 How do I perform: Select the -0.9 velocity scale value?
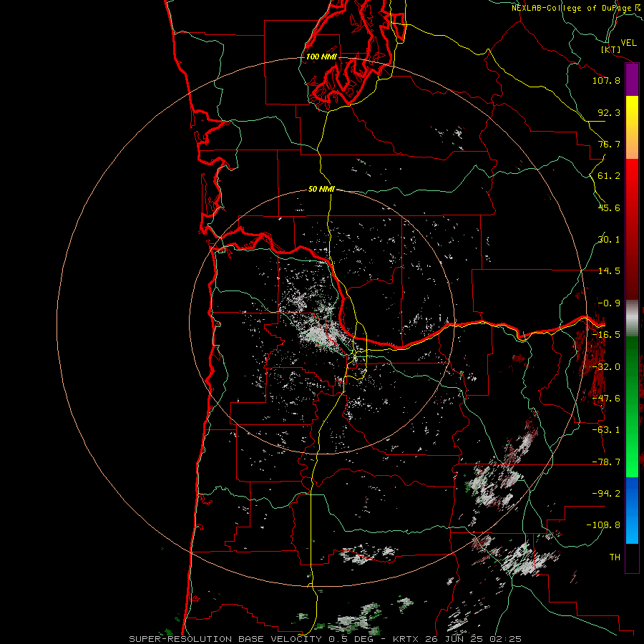(609, 303)
